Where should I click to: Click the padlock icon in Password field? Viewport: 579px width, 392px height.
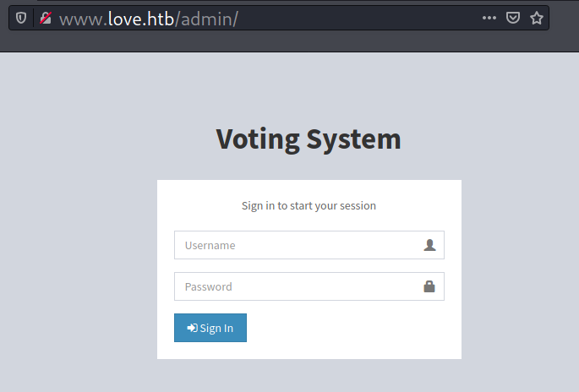[x=429, y=286]
